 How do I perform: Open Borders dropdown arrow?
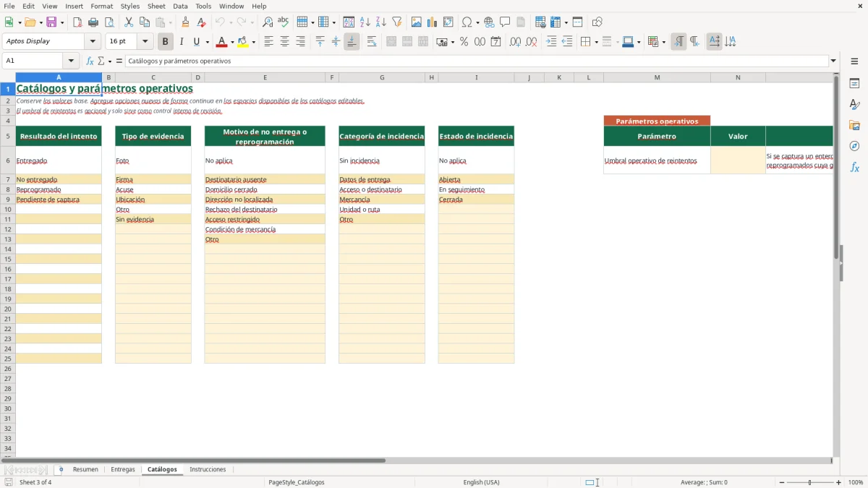pyautogui.click(x=596, y=42)
